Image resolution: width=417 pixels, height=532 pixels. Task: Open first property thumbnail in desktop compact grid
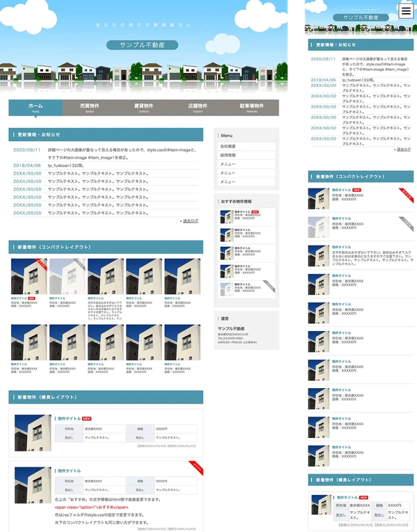tap(28, 277)
